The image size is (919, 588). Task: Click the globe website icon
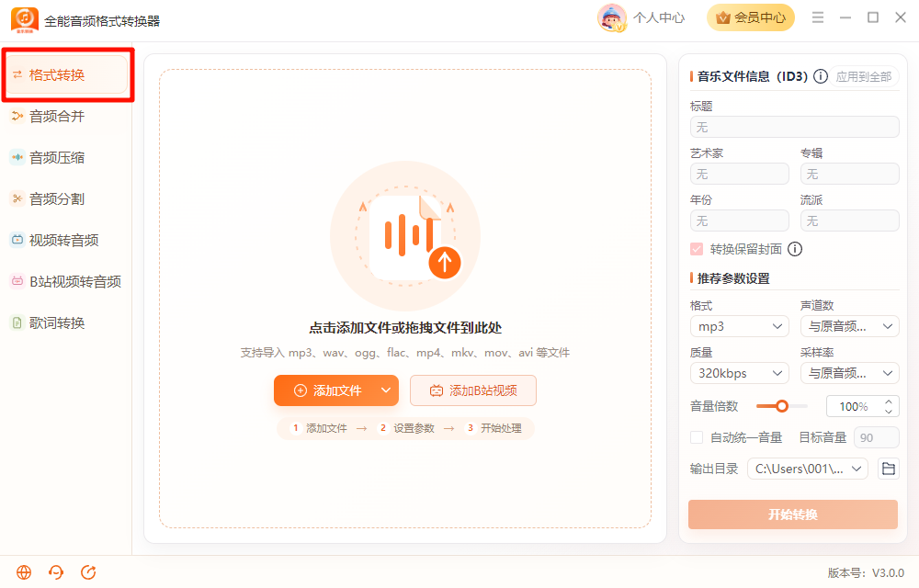24,572
